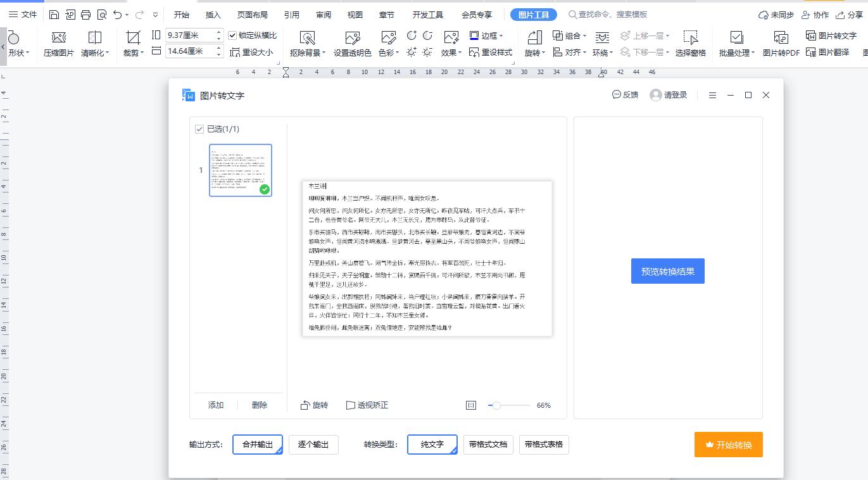Viewport: 868px width, 480px height.
Task: Click the 预览转换结果 preview button
Action: [x=667, y=270]
